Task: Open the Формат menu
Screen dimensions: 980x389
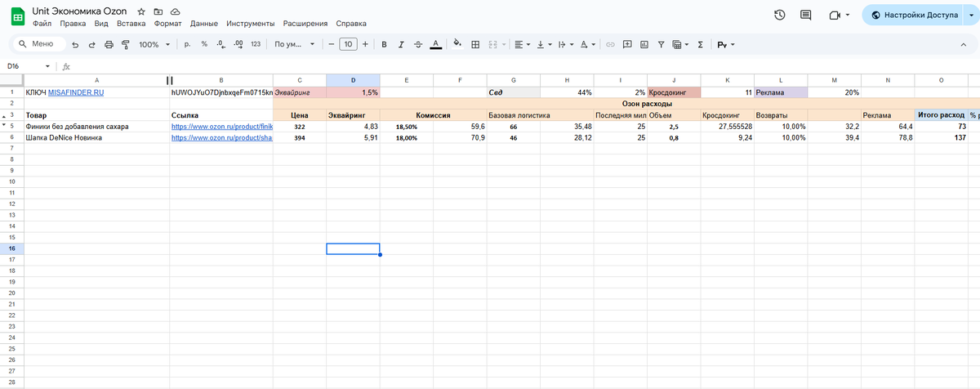Action: point(167,24)
